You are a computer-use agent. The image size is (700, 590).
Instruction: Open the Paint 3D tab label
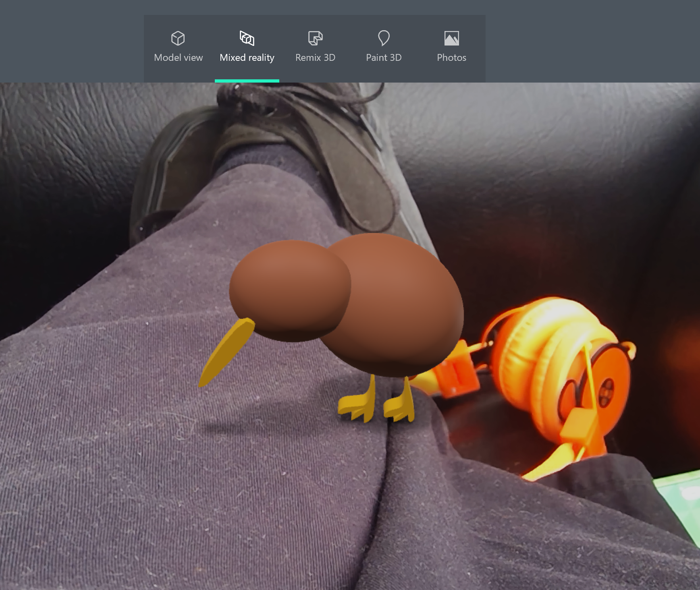coord(384,58)
